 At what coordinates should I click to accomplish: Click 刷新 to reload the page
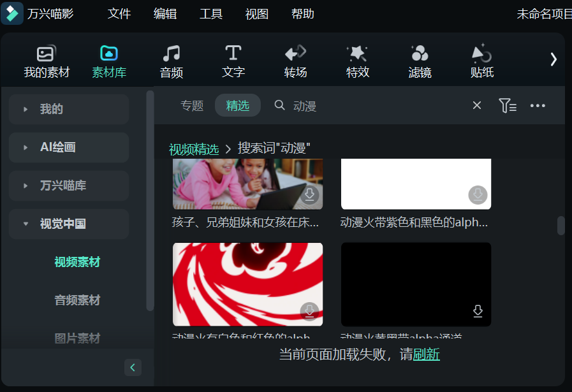[425, 354]
